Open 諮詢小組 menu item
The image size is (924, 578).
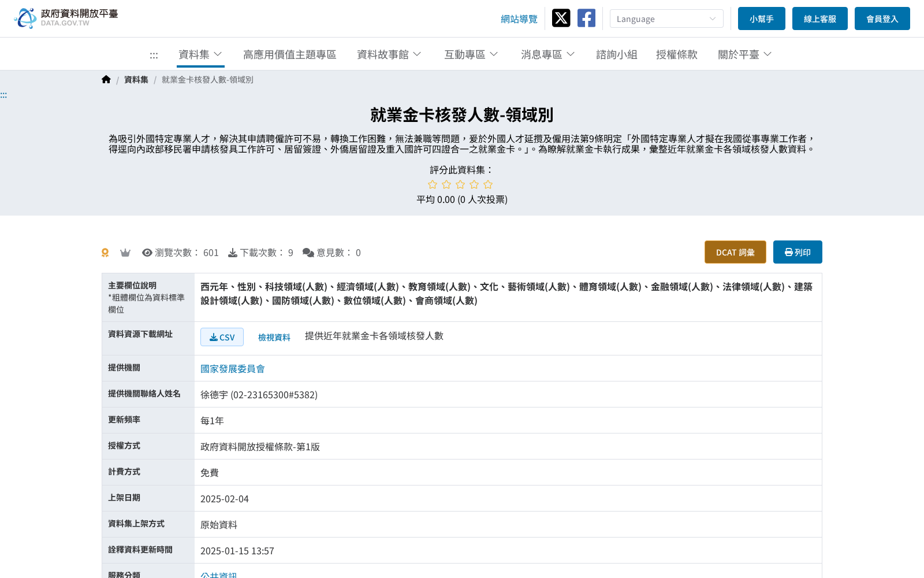[x=617, y=54]
